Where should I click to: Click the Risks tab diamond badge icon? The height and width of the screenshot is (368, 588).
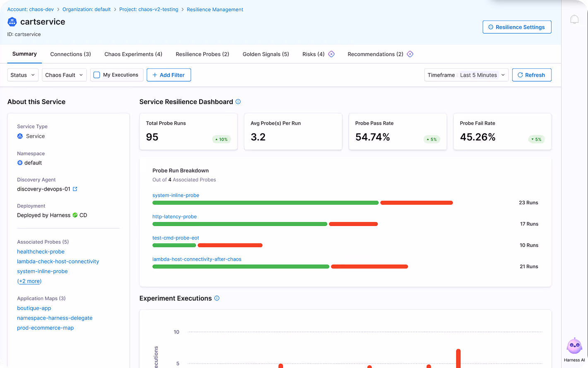[x=331, y=54]
